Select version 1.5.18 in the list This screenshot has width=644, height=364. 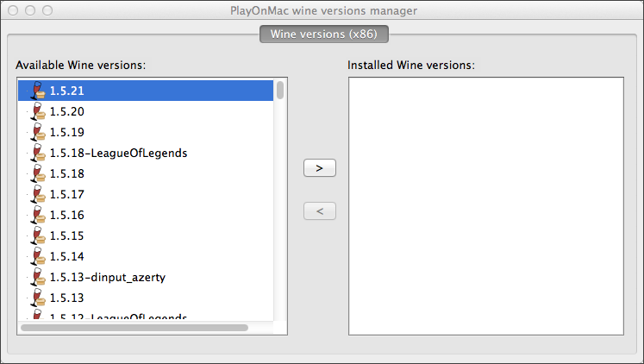[x=67, y=173]
